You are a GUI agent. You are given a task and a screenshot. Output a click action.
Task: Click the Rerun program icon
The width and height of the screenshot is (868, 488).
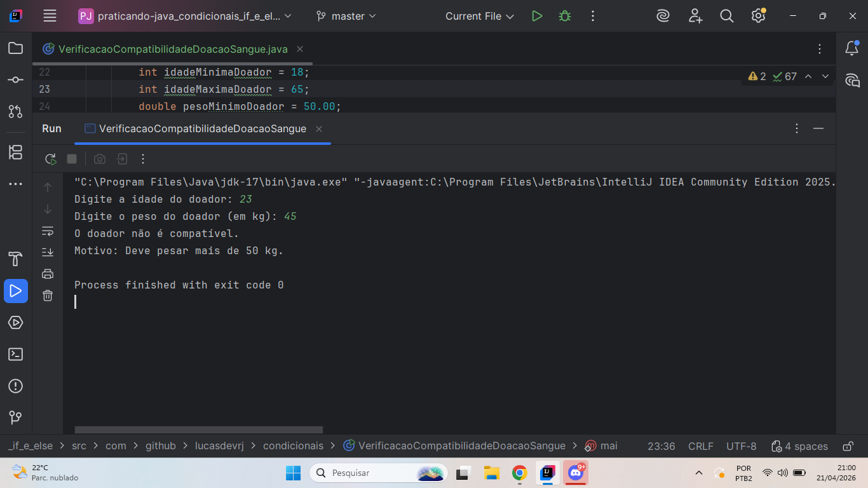click(50, 159)
